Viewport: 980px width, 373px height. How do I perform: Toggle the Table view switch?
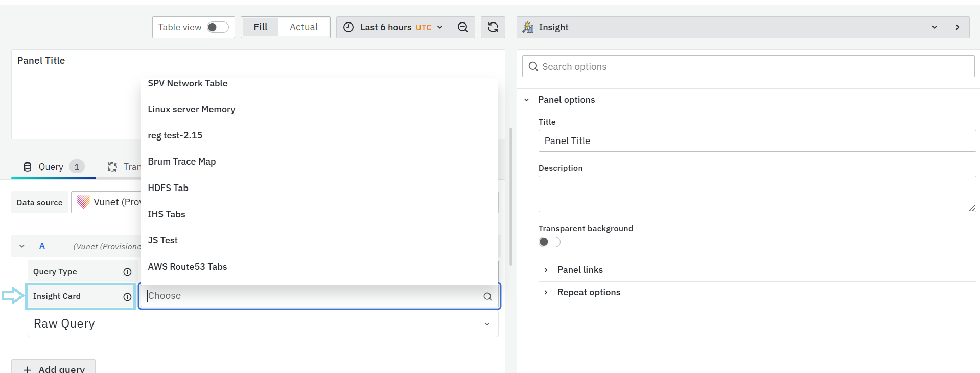[x=217, y=27]
